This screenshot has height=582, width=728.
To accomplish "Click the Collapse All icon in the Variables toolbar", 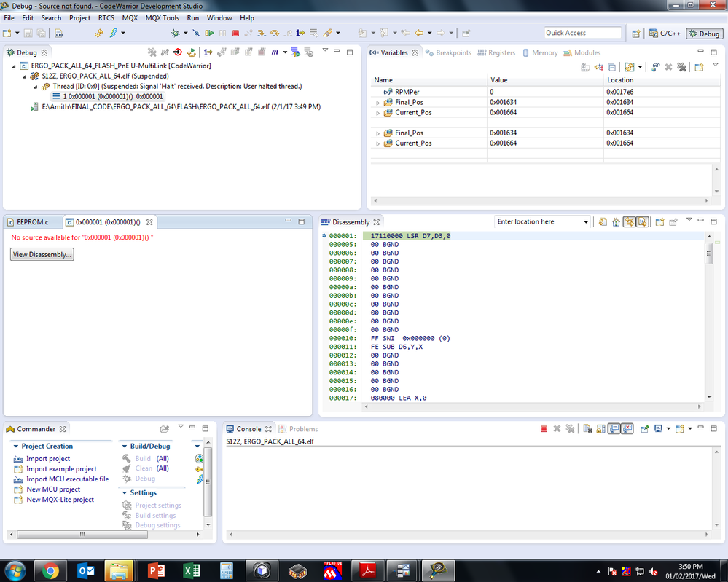I will (x=612, y=67).
